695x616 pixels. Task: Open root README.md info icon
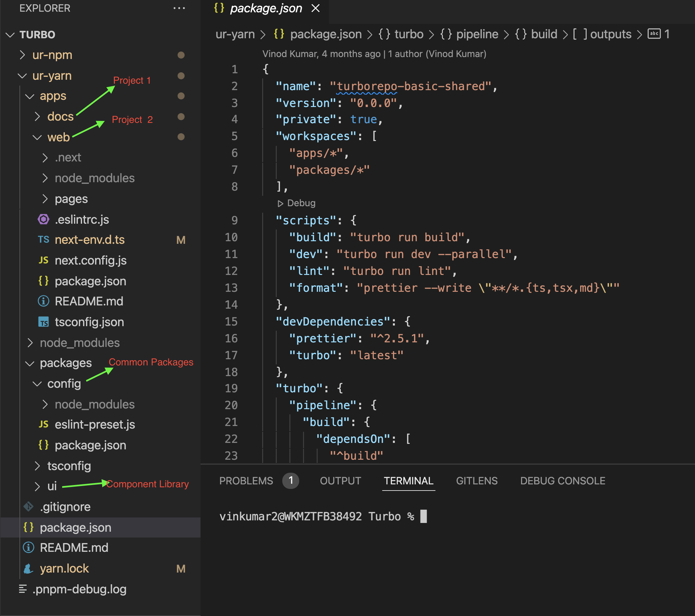click(29, 548)
